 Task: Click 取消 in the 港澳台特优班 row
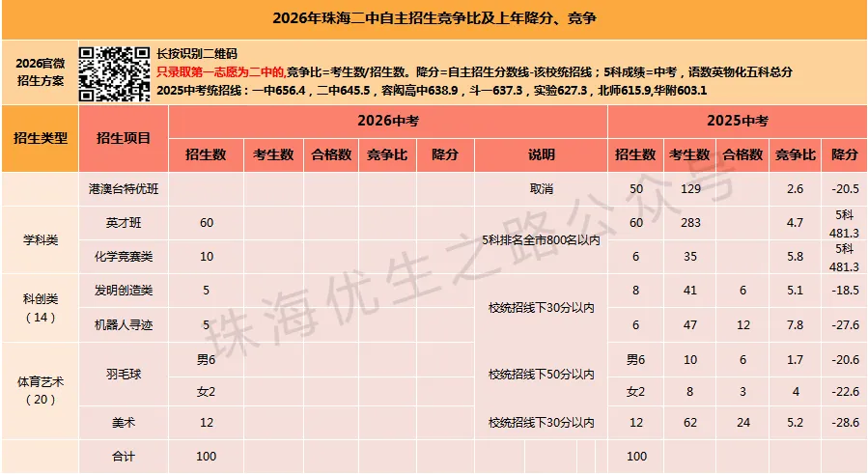(541, 189)
